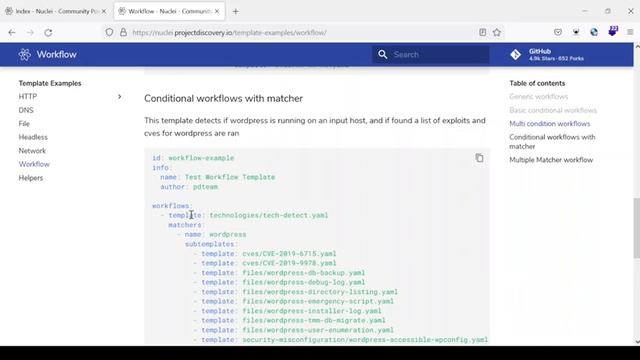
Task: Click 'Template Examples' sidebar heading
Action: (x=50, y=83)
